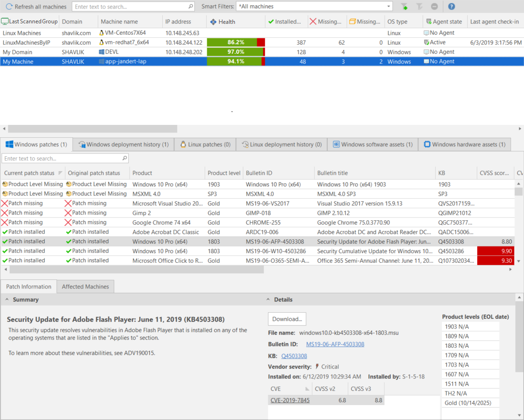Image resolution: width=524 pixels, height=420 pixels.
Task: Click the CVE column sort icon
Action: (307, 389)
